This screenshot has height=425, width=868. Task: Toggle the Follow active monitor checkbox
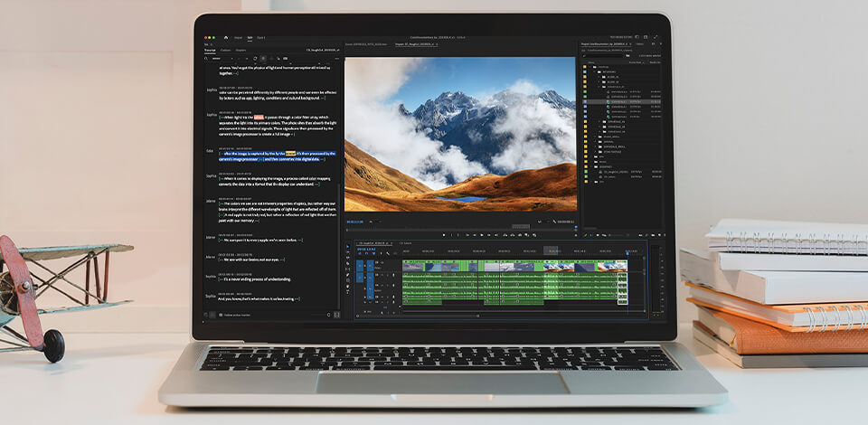click(220, 315)
